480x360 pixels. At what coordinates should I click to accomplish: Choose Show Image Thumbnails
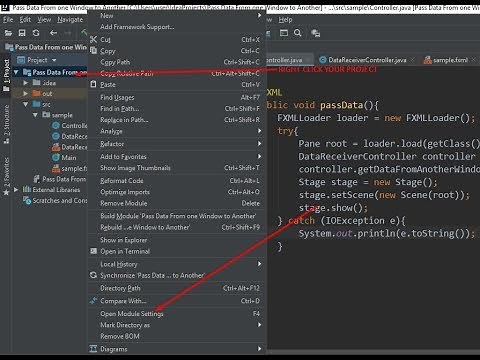tap(177, 168)
